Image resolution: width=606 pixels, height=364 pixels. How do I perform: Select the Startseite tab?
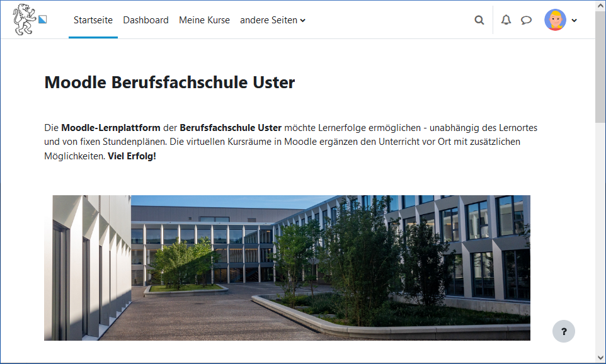click(93, 20)
